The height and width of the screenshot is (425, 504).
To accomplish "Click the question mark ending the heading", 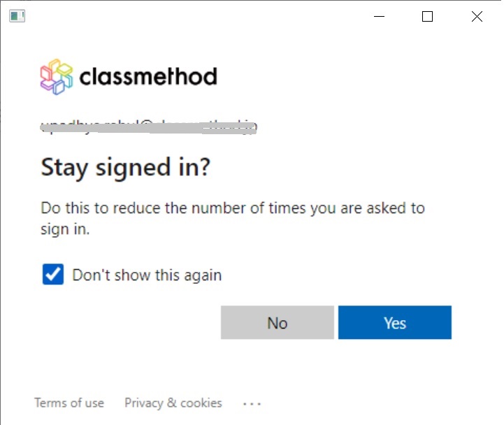I will [x=204, y=166].
